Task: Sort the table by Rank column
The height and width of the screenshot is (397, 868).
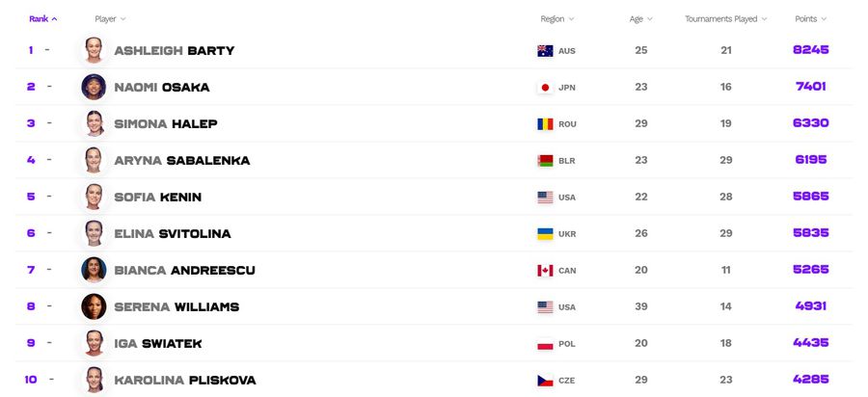Action: pos(43,19)
